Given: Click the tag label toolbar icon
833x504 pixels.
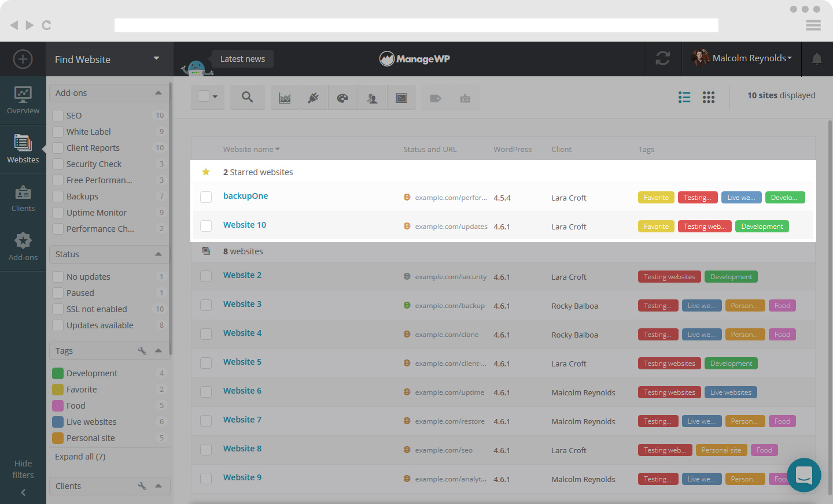Looking at the screenshot, I should (436, 98).
